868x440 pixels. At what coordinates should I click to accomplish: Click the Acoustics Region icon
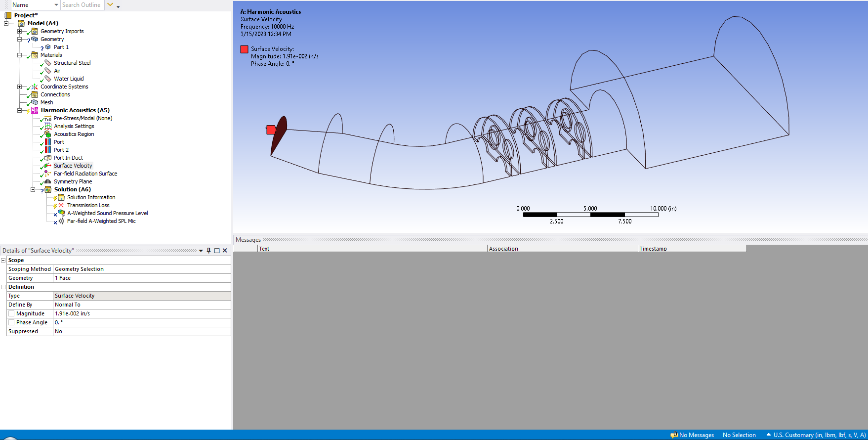(48, 134)
